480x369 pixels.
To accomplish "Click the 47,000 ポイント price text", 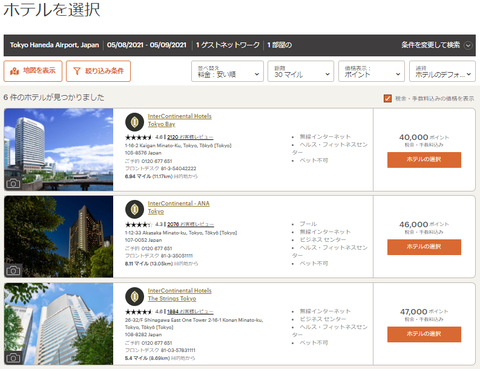I will click(x=424, y=312).
